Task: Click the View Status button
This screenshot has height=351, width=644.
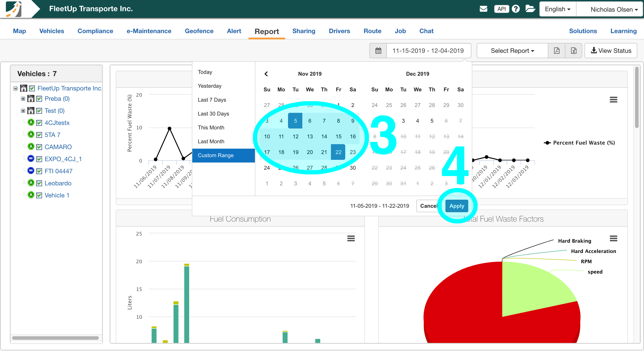Action: (611, 51)
